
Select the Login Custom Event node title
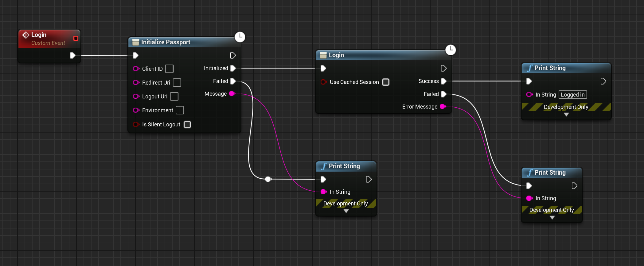(39, 35)
